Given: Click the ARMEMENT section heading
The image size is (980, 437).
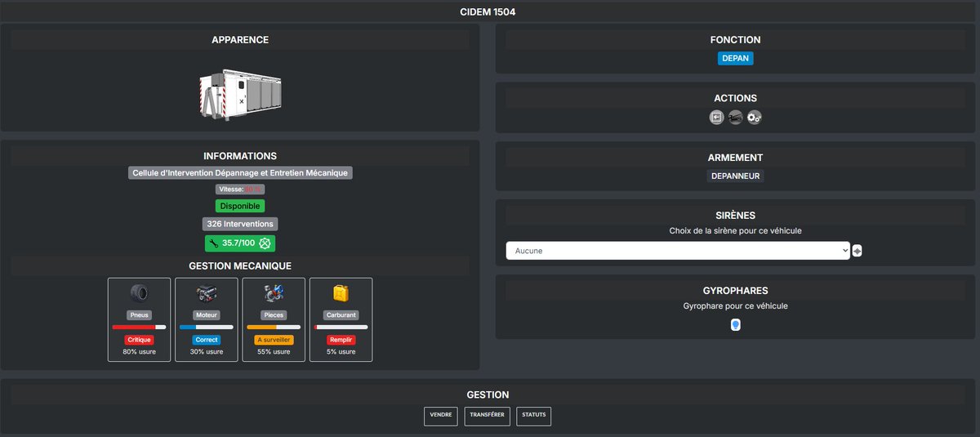Looking at the screenshot, I should coord(735,158).
